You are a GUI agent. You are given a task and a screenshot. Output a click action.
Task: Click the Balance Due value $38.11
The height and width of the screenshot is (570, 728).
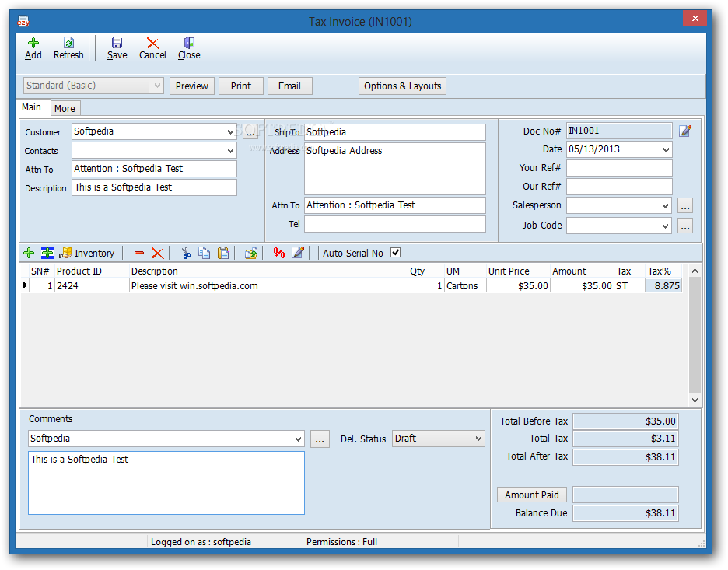coord(626,513)
